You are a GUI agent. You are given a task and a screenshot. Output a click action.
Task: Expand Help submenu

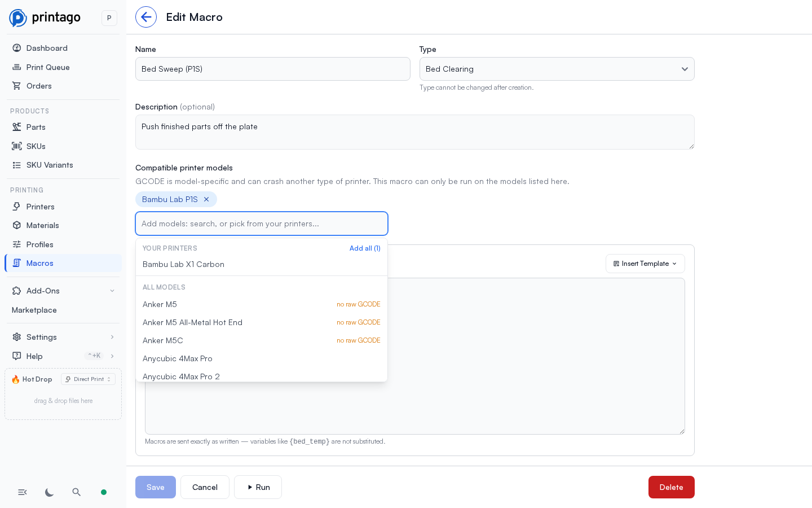[x=63, y=356]
